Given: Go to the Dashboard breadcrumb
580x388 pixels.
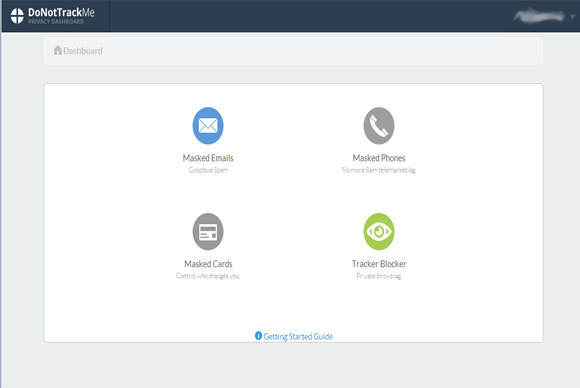Looking at the screenshot, I should tap(83, 51).
